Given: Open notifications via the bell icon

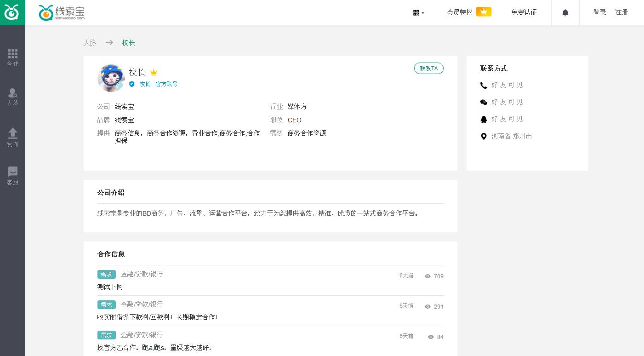Looking at the screenshot, I should coord(565,12).
